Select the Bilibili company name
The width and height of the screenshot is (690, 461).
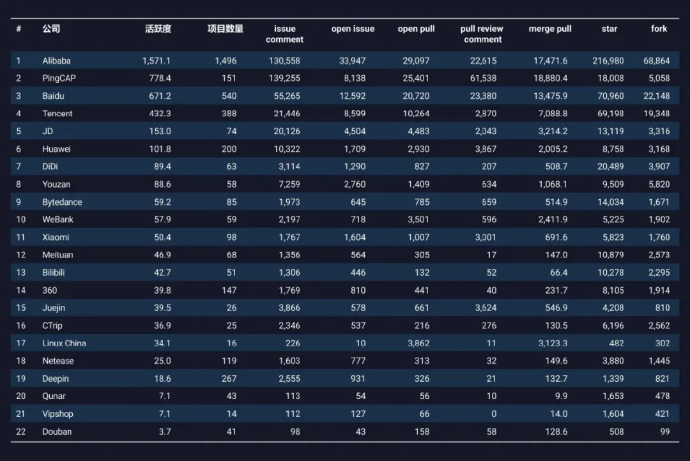pos(53,273)
